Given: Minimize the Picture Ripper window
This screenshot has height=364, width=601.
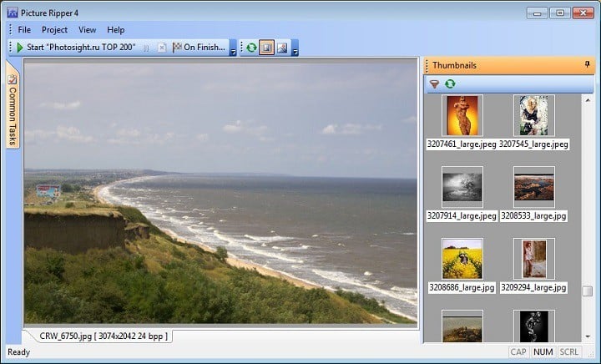Looking at the screenshot, I should click(x=537, y=13).
